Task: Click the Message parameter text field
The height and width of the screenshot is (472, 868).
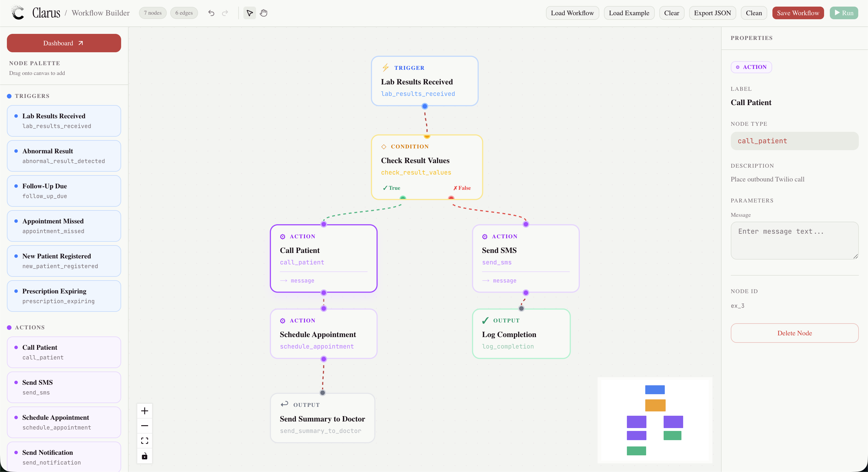Action: 794,240
